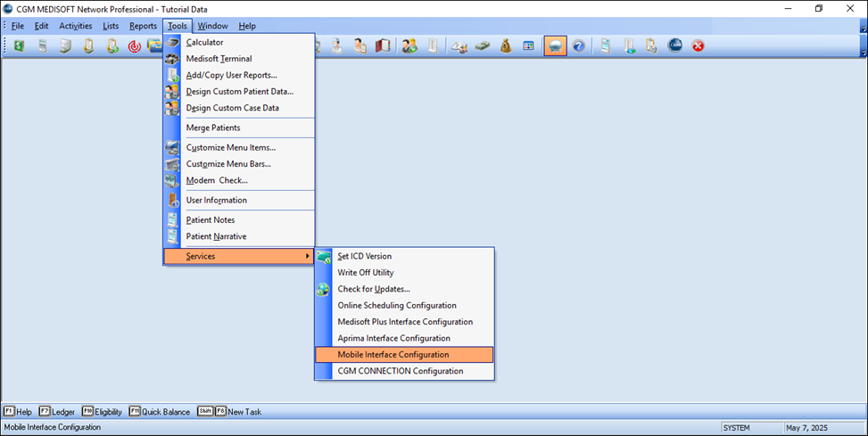The height and width of the screenshot is (436, 868).
Task: Click SYSTEM user field in status bar
Action: click(752, 428)
